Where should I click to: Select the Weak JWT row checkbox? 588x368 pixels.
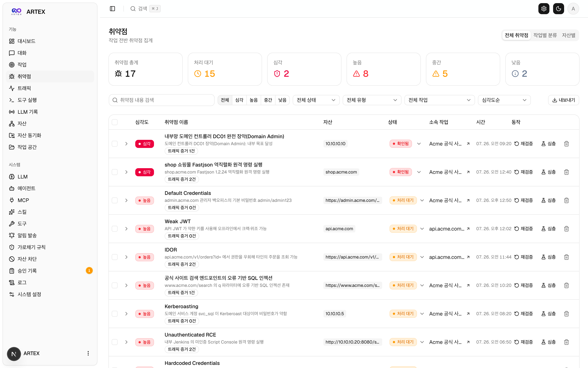[x=115, y=229]
